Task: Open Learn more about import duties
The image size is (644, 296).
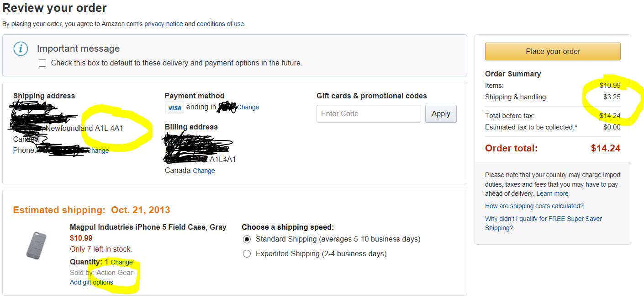Action: click(x=552, y=194)
